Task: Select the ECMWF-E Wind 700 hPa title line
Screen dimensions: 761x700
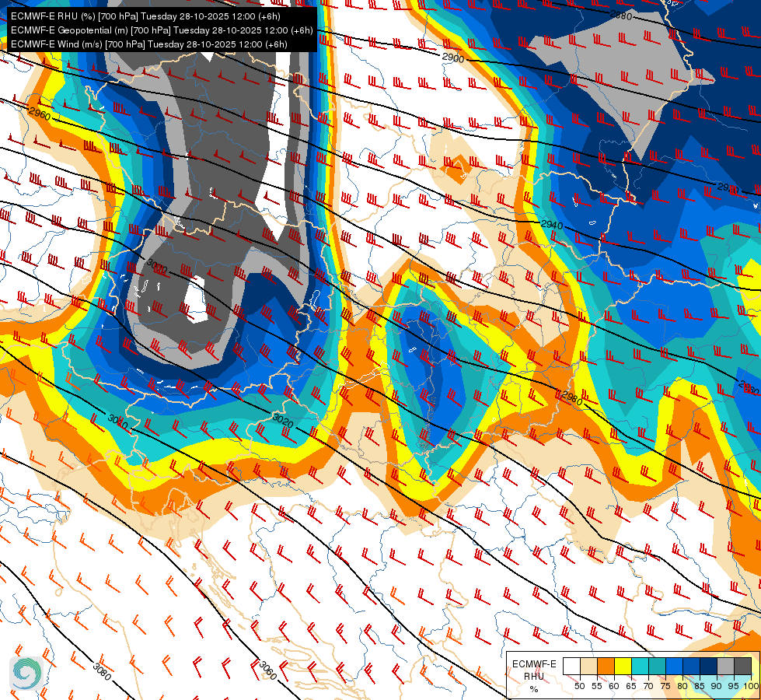Action: coord(149,44)
